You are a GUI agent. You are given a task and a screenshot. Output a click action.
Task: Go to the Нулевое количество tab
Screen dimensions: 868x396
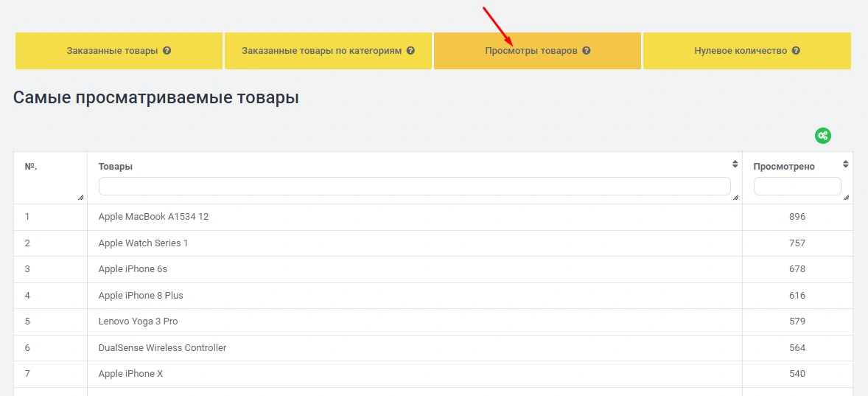click(x=741, y=52)
